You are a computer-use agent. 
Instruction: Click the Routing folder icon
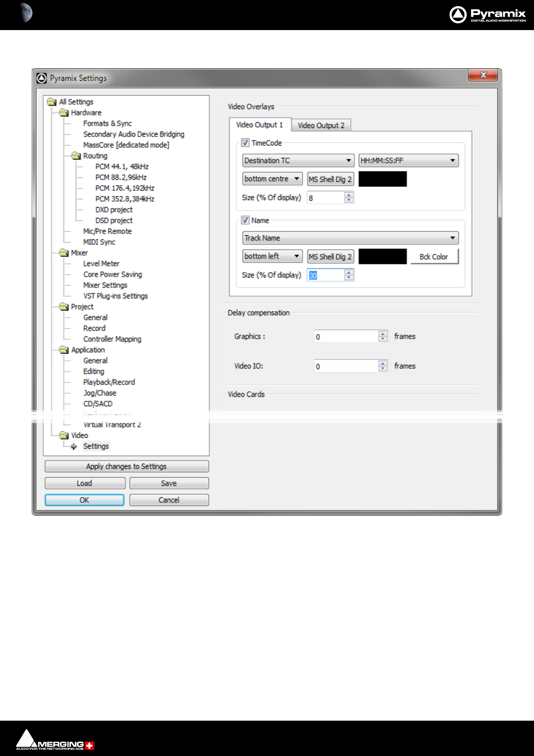tap(76, 156)
